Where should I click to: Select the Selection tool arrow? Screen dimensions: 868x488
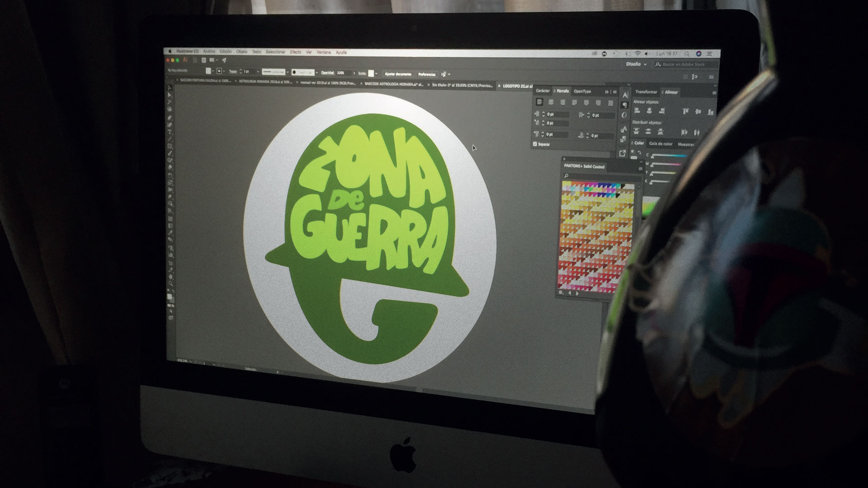[x=170, y=88]
